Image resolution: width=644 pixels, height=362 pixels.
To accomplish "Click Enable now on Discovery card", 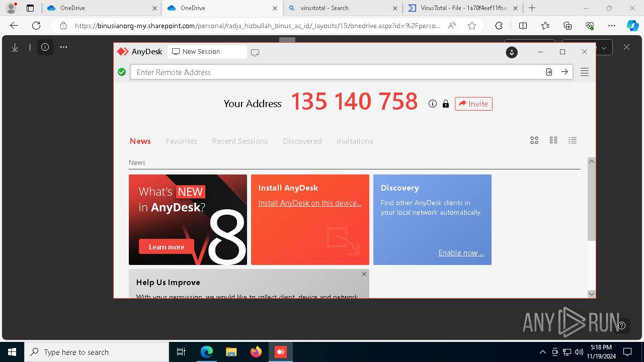I will coord(461,253).
